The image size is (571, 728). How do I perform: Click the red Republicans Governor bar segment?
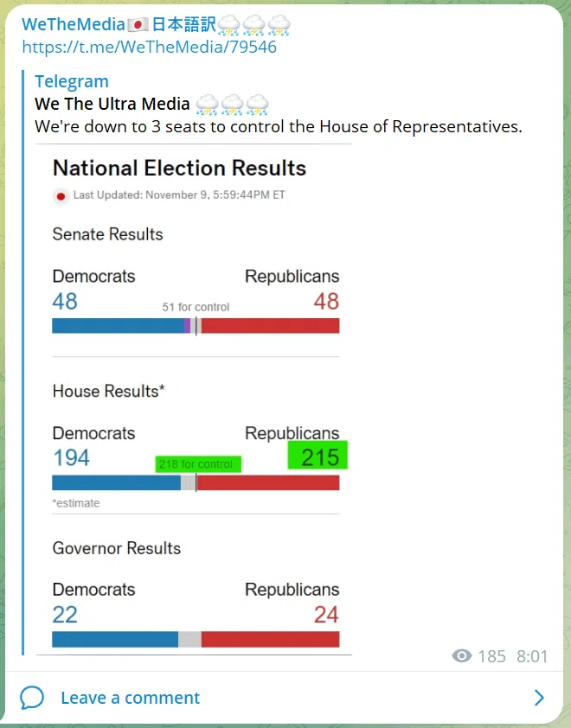click(x=271, y=639)
